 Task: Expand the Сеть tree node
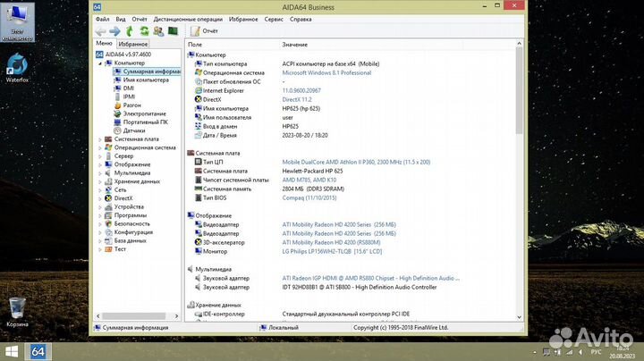pos(100,190)
